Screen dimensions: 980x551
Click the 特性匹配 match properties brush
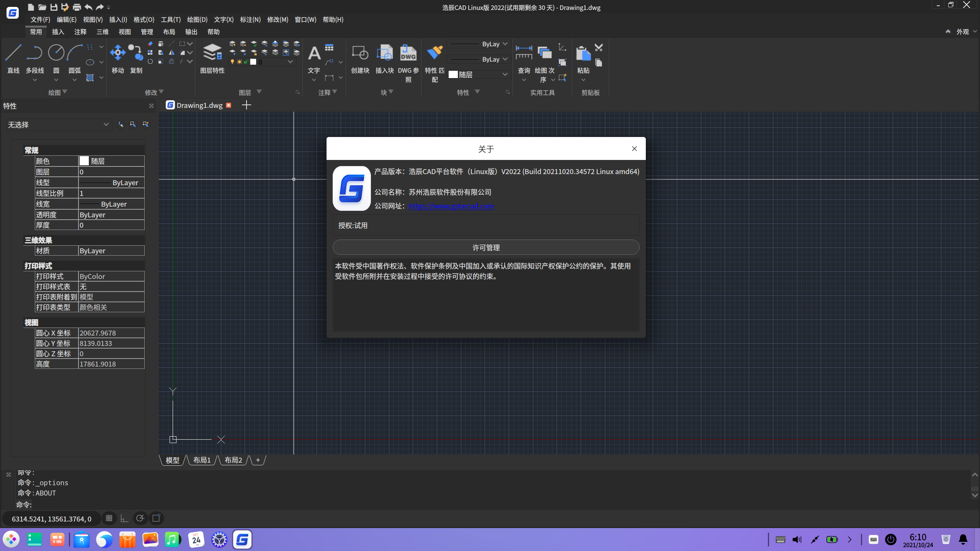[x=434, y=53]
